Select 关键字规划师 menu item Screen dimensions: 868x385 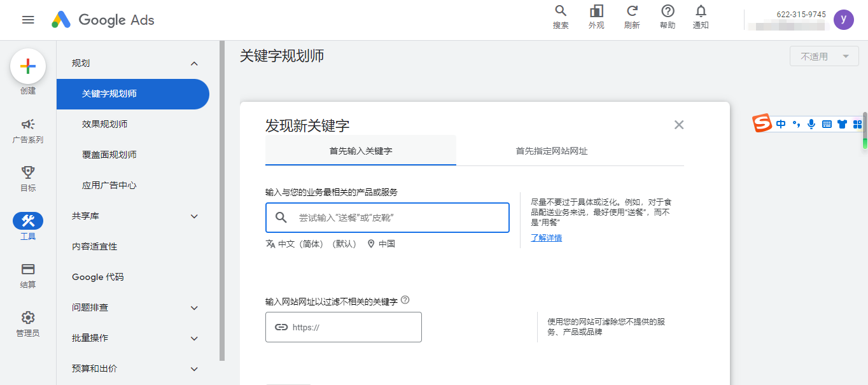point(133,94)
